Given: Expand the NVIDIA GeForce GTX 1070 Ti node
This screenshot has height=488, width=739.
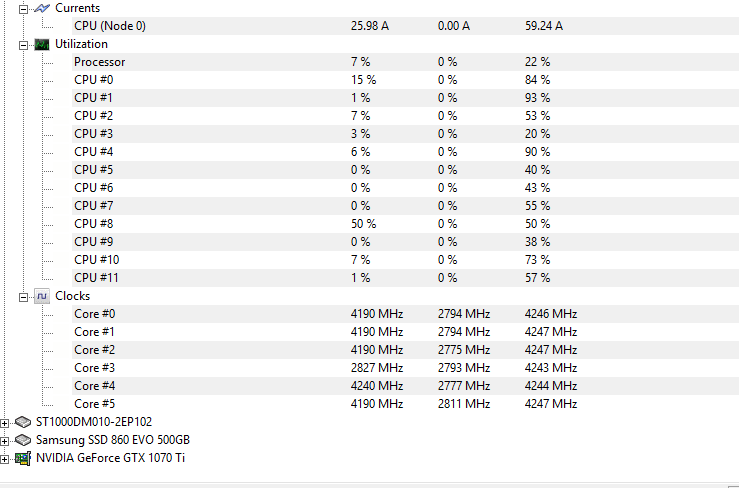Looking at the screenshot, I should (x=4, y=459).
